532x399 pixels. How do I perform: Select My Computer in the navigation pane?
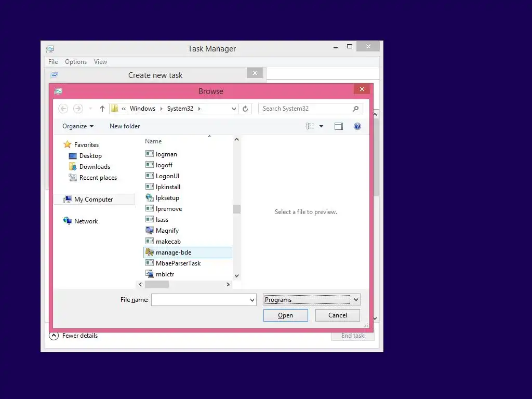pos(95,199)
